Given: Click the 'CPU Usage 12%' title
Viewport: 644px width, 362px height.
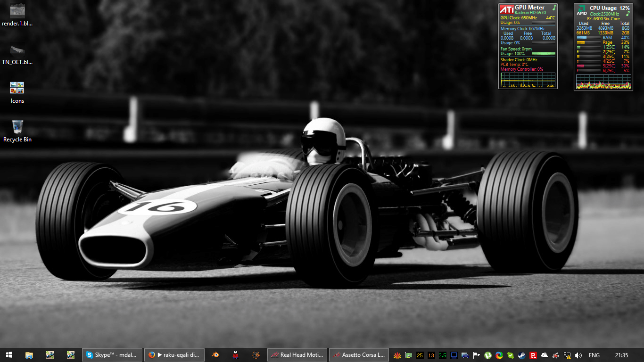Looking at the screenshot, I should pos(609,8).
